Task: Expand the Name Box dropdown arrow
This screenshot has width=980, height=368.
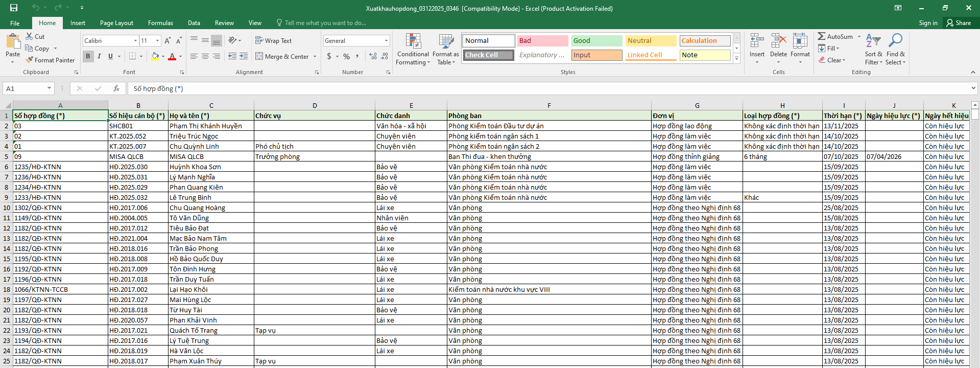Action: click(x=49, y=88)
